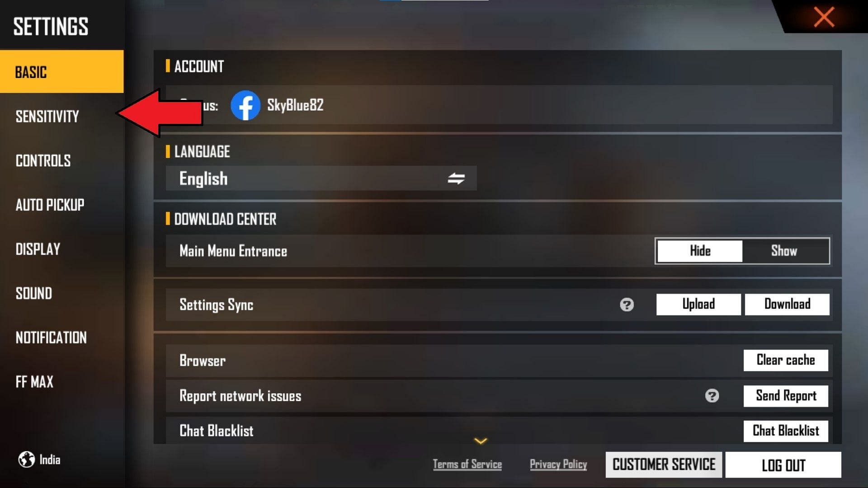
Task: Click CUSTOMER SERVICE button
Action: [x=664, y=464]
